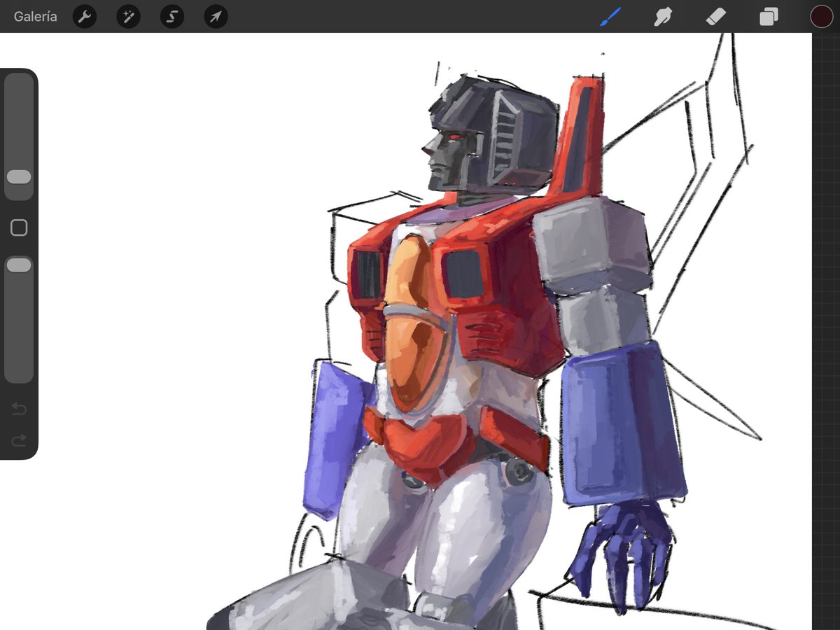This screenshot has height=630, width=840.
Task: Open the Actions menu wrench icon
Action: pyautogui.click(x=84, y=16)
